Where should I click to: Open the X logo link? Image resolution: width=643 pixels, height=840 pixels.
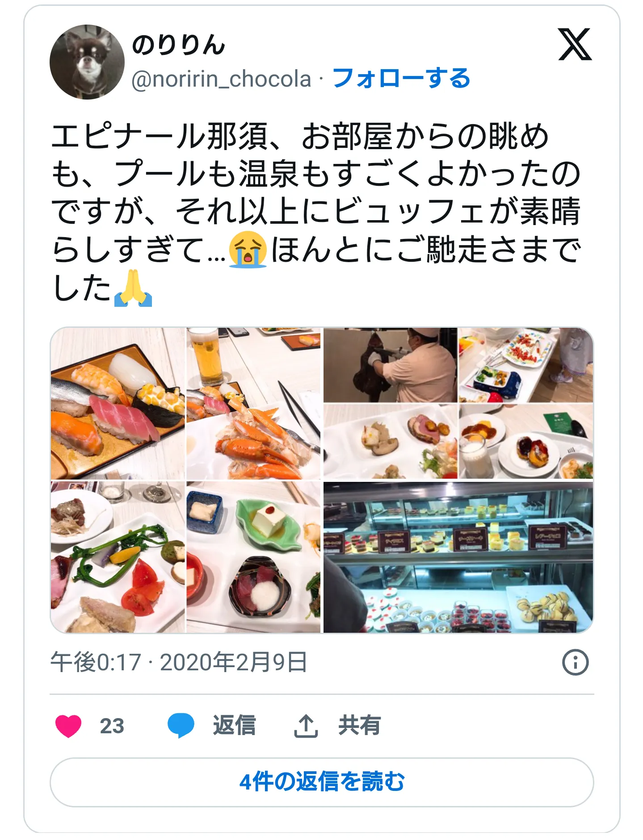pos(575,45)
